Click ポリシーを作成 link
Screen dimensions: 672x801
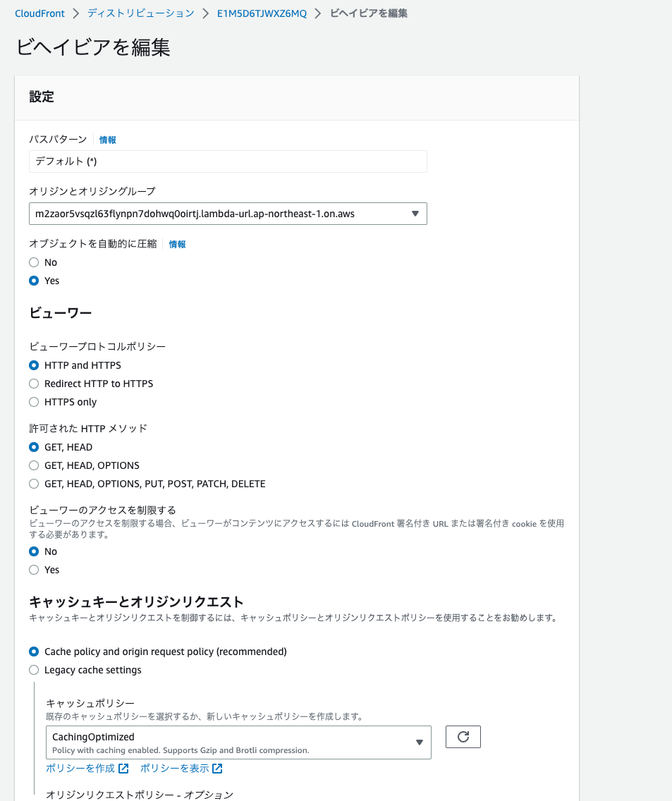81,769
